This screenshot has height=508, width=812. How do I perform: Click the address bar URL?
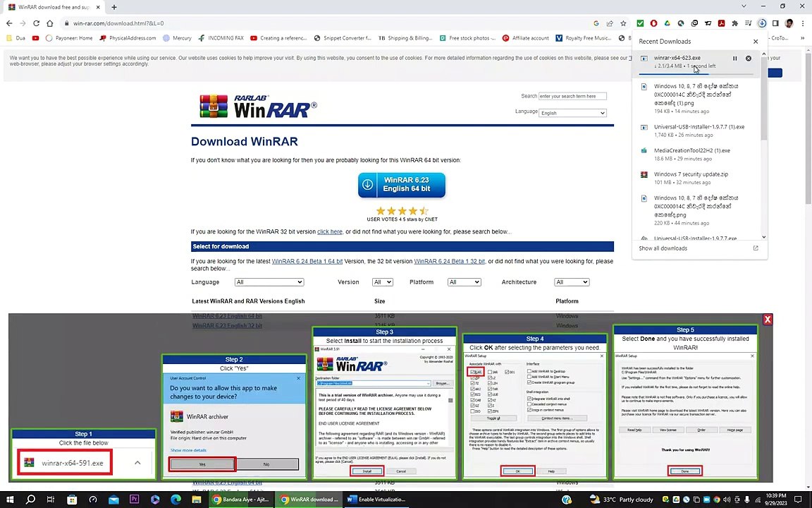118,23
